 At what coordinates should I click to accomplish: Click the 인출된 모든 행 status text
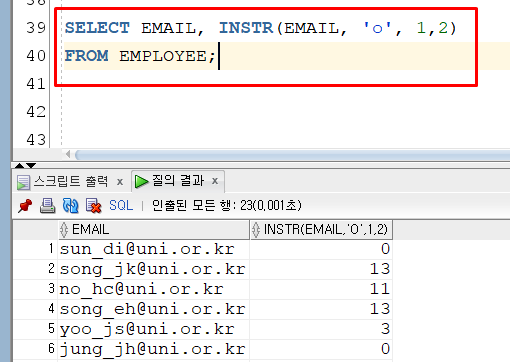pyautogui.click(x=227, y=205)
